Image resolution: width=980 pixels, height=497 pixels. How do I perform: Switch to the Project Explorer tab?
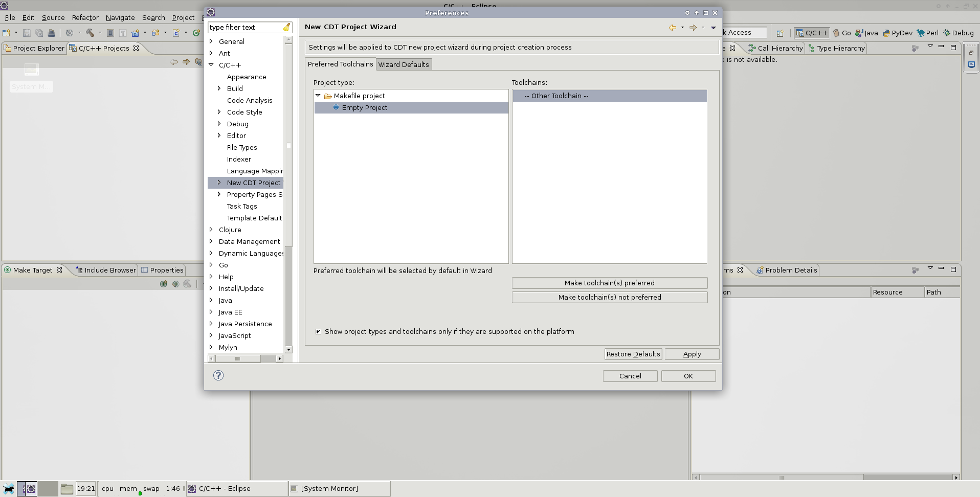point(34,48)
